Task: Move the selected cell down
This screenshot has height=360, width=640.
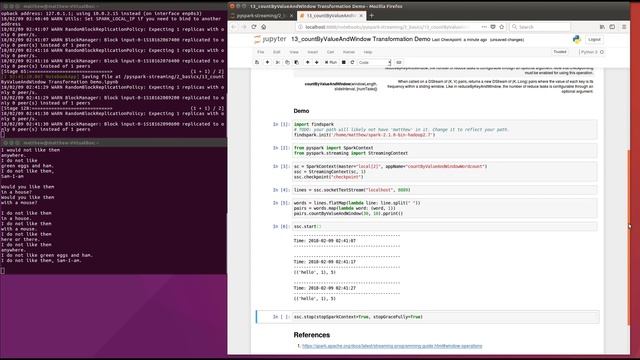Action: pos(316,62)
